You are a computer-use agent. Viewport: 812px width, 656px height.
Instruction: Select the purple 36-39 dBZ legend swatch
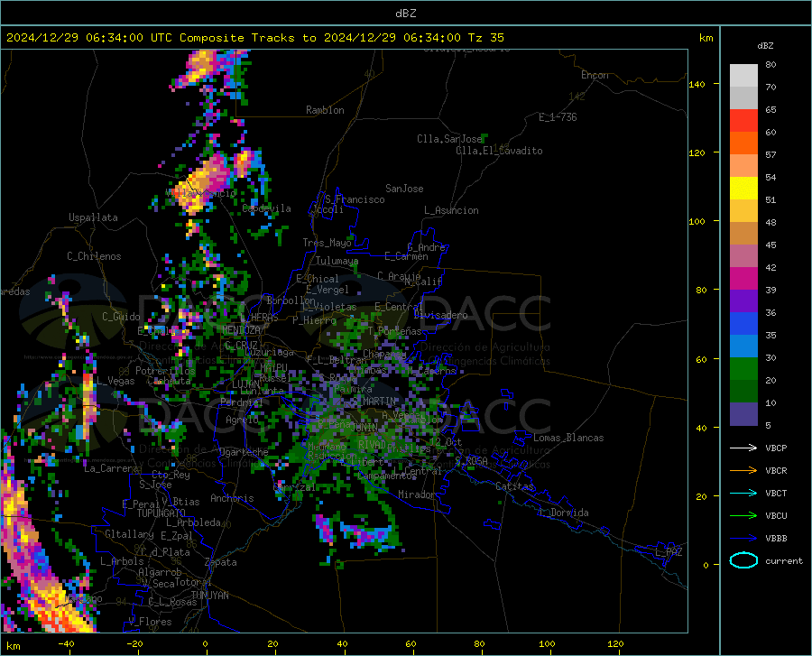(743, 301)
